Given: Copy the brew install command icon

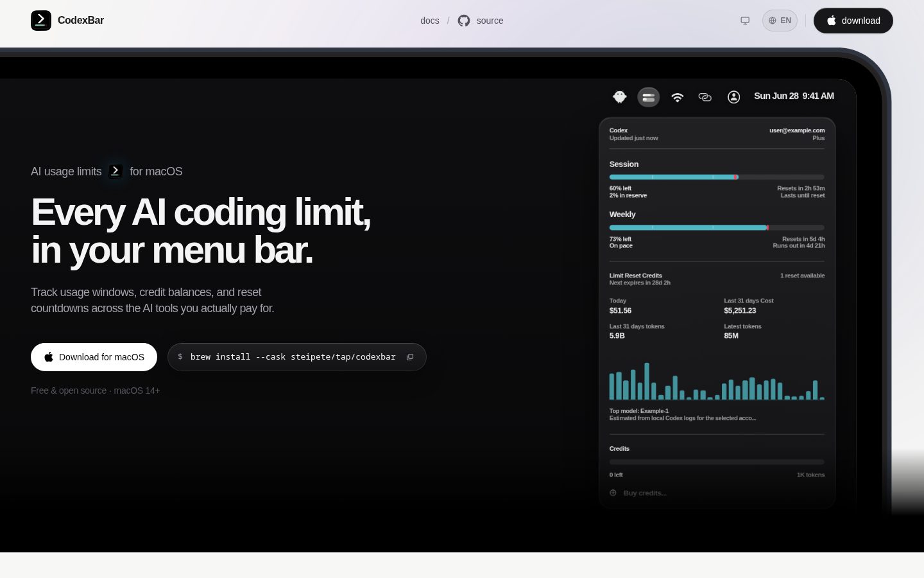Looking at the screenshot, I should pyautogui.click(x=410, y=357).
